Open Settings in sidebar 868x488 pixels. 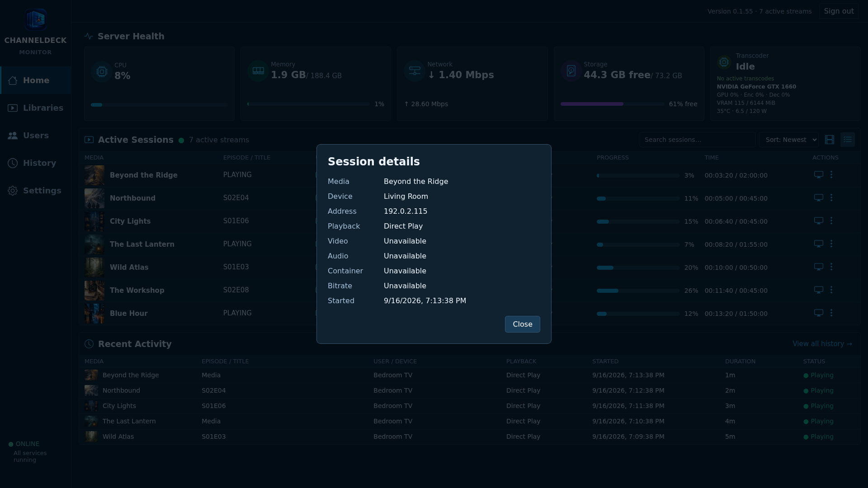pos(36,191)
